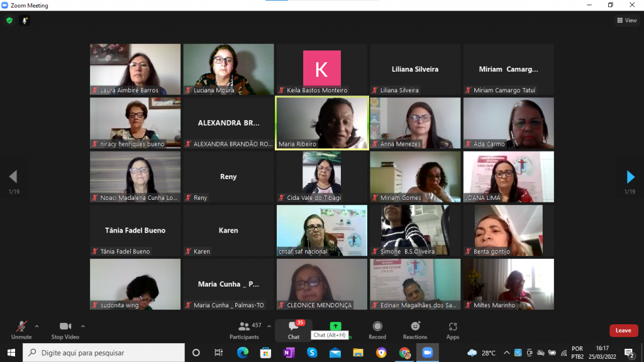Select Maria Ribeiro's video tile

pyautogui.click(x=322, y=123)
